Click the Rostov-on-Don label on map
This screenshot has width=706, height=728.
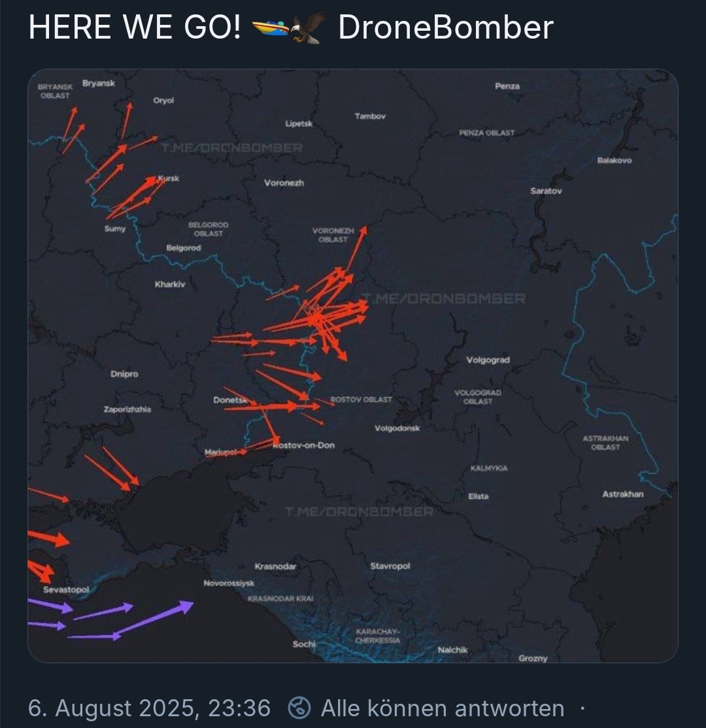click(304, 445)
